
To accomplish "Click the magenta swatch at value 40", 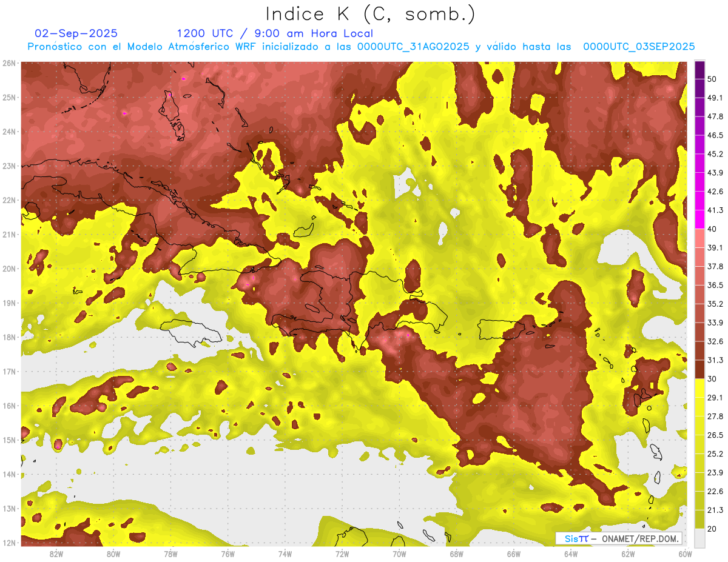I will 699,219.
